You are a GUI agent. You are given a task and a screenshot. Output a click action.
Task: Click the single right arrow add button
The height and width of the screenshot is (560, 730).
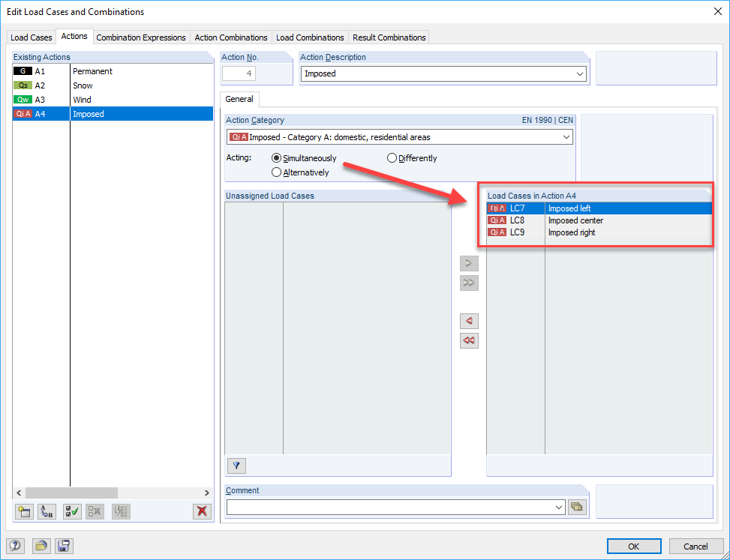[469, 263]
